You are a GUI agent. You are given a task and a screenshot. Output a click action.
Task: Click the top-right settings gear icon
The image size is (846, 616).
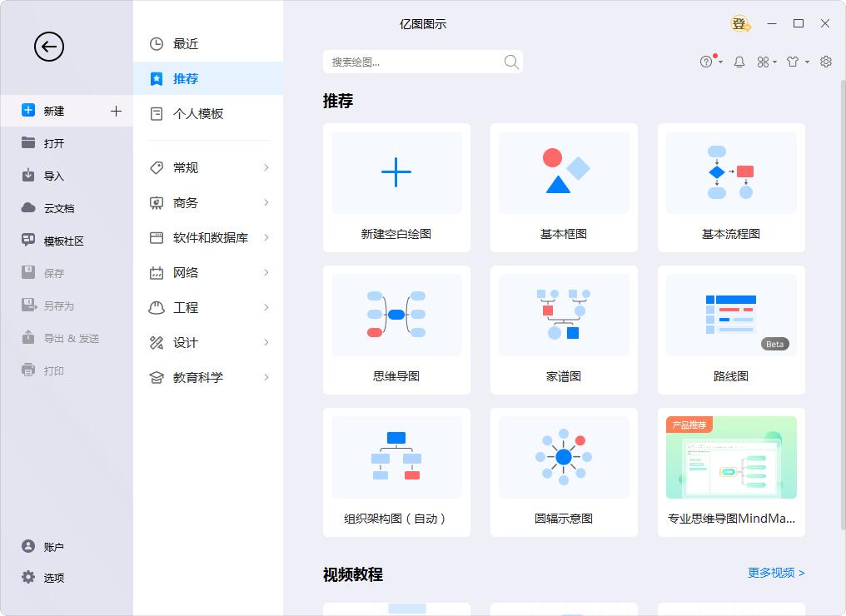tap(825, 62)
